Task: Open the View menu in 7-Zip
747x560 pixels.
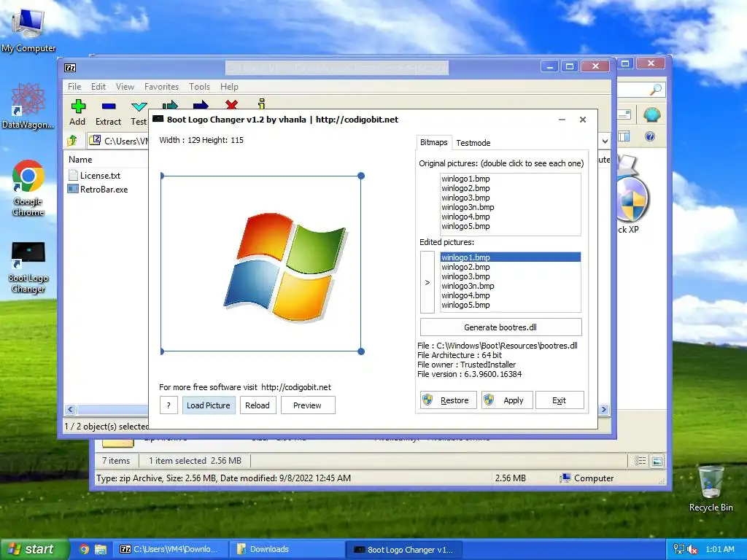Action: (125, 87)
